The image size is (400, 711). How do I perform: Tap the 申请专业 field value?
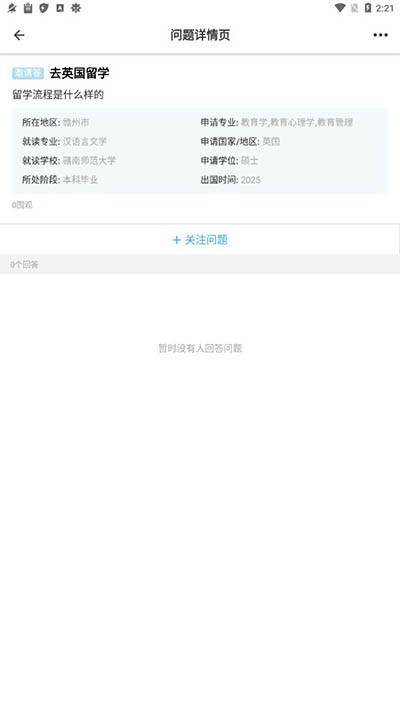[x=297, y=122]
